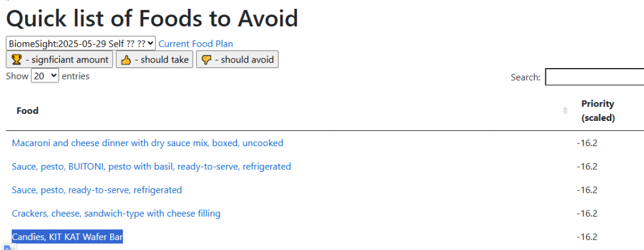Open highlighted Candies, KIT KAT Wafer Bar link

[x=67, y=237]
